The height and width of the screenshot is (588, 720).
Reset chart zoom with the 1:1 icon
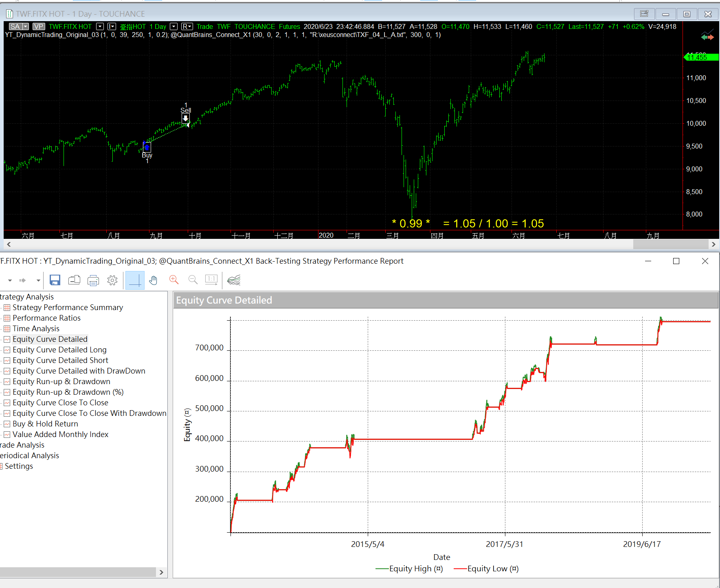pyautogui.click(x=211, y=280)
